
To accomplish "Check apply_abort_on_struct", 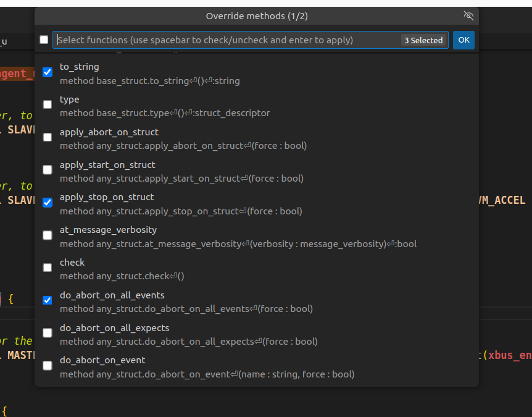I will click(48, 137).
